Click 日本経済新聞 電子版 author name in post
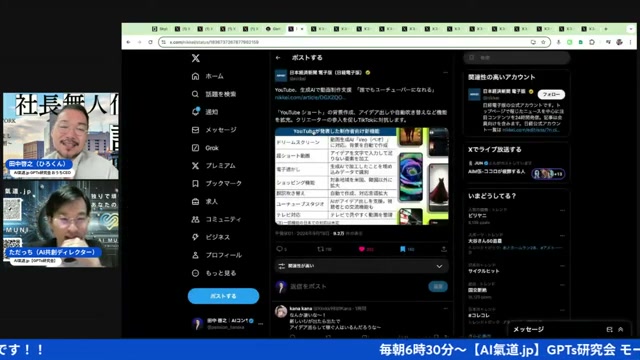Viewport: 640px width, 360px height. 325,72
